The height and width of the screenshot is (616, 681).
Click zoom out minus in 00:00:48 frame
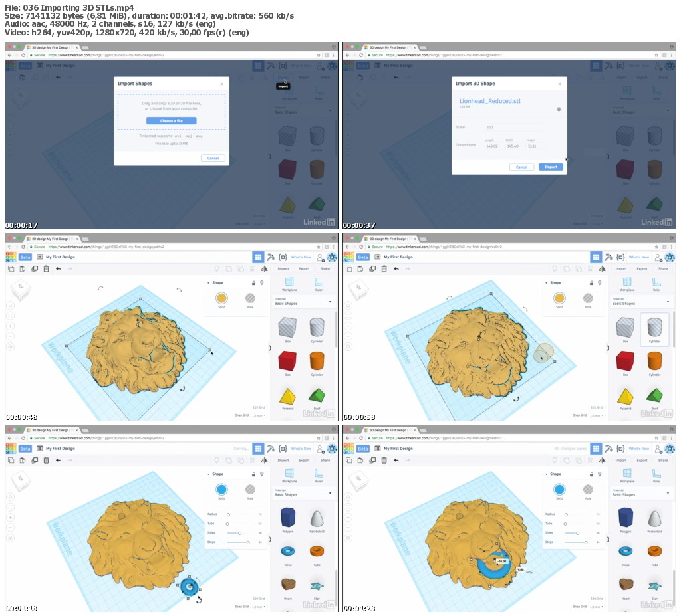point(11,336)
